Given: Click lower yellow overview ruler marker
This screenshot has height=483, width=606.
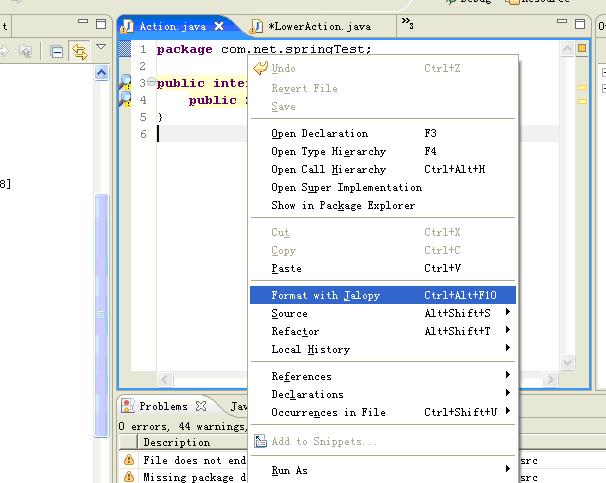Looking at the screenshot, I should [582, 101].
